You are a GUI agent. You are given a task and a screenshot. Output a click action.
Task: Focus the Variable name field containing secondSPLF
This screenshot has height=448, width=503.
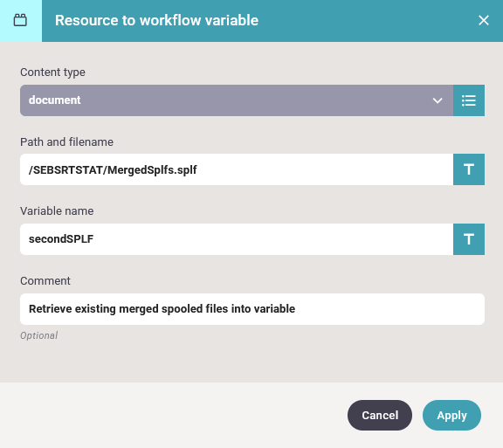237,239
